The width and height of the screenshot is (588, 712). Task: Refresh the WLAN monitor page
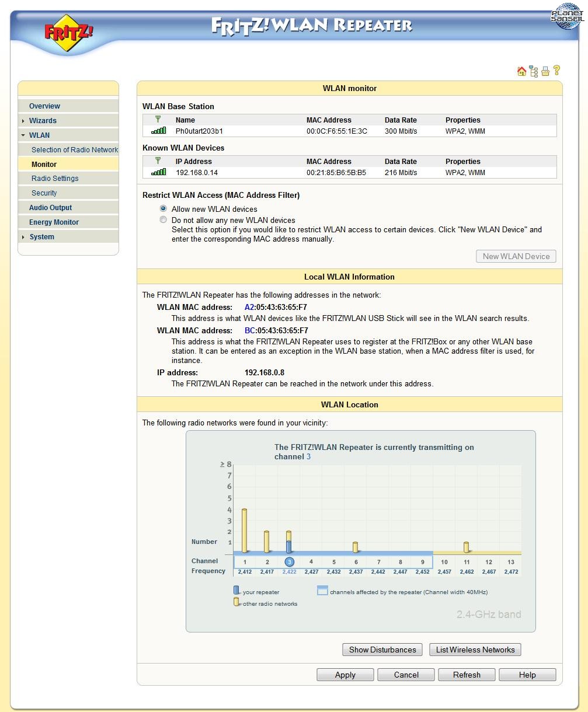coord(467,675)
